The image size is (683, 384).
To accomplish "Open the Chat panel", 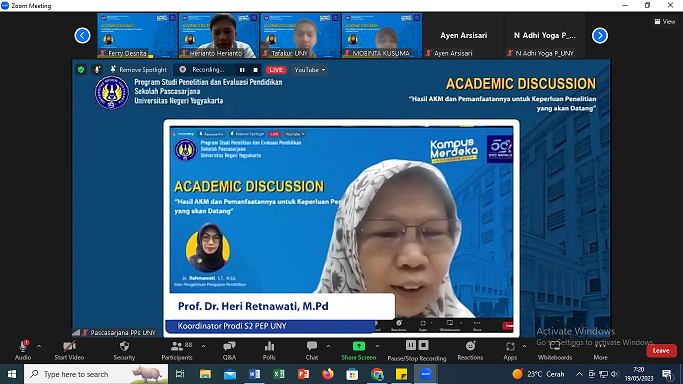I will coord(312,350).
